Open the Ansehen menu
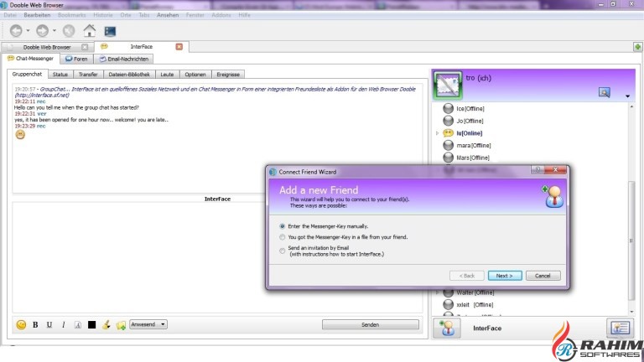The height and width of the screenshot is (362, 644). tap(168, 15)
